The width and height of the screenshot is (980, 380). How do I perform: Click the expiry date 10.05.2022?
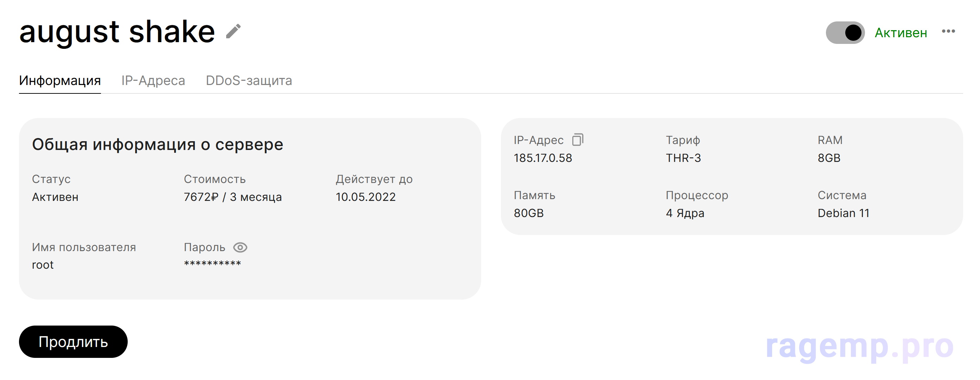(x=365, y=197)
